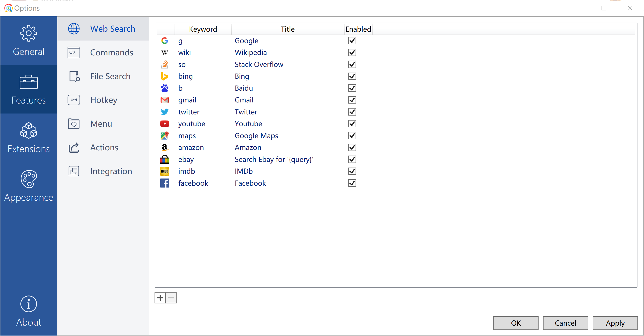Click the File Search icon

pos(74,76)
